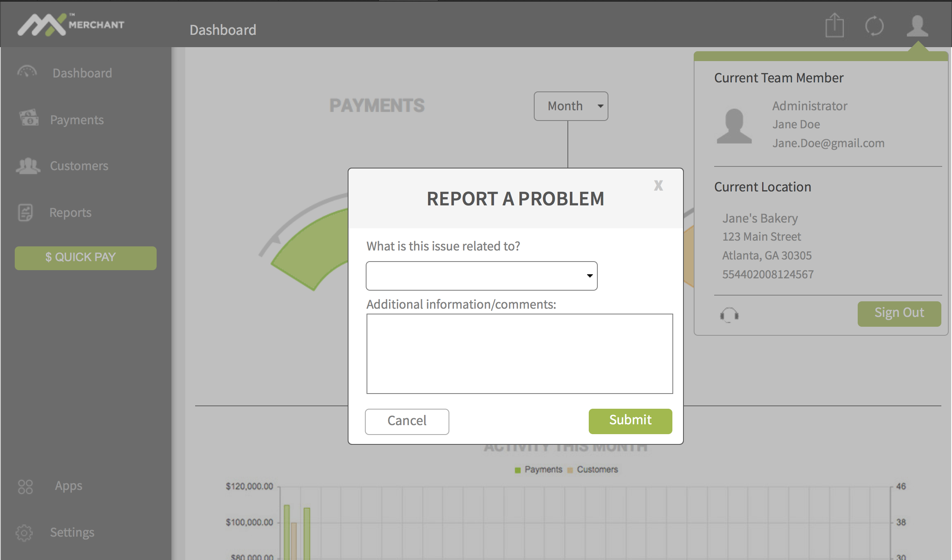Click the Settings gear icon in sidebar
The image size is (952, 560).
24,533
